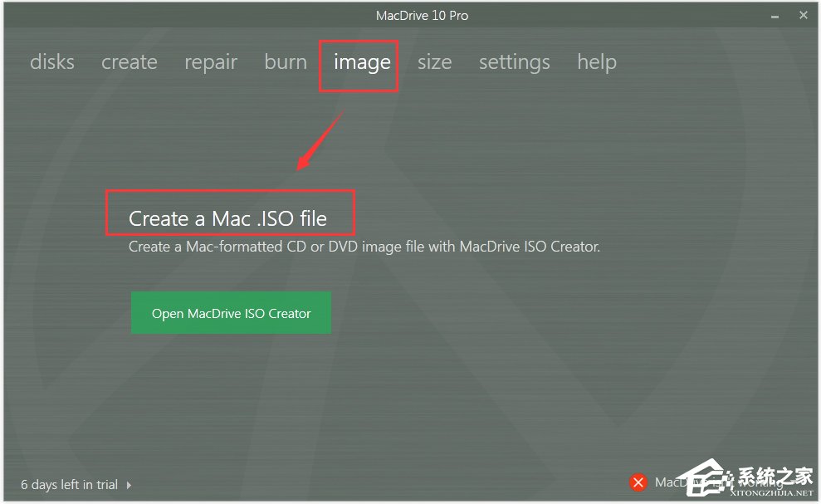Show the help tab
Screen dimensions: 821x504
click(597, 63)
